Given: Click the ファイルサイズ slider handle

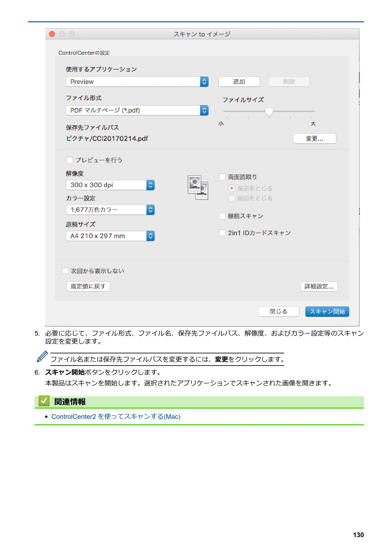Looking at the screenshot, I should pyautogui.click(x=269, y=112).
